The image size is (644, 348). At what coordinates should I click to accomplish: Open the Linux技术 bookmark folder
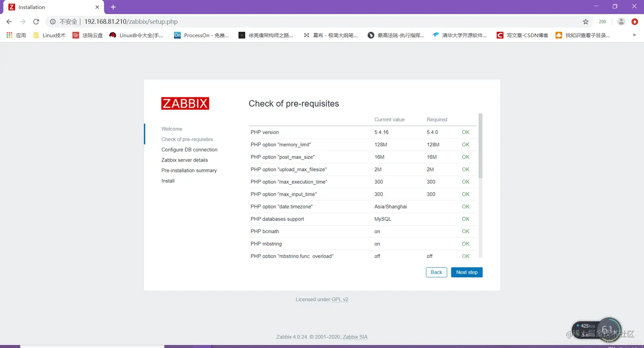49,35
